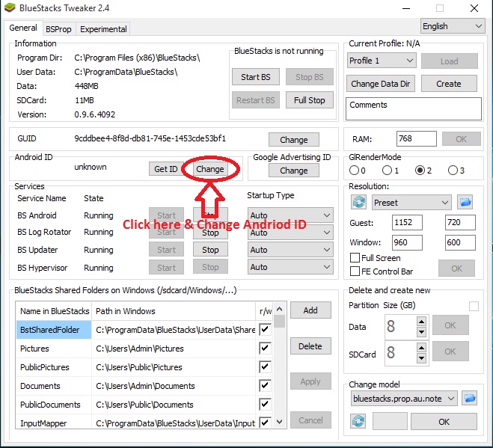Select path C:\Users\Public\Pictures cell
493x448 pixels.
[x=174, y=367]
